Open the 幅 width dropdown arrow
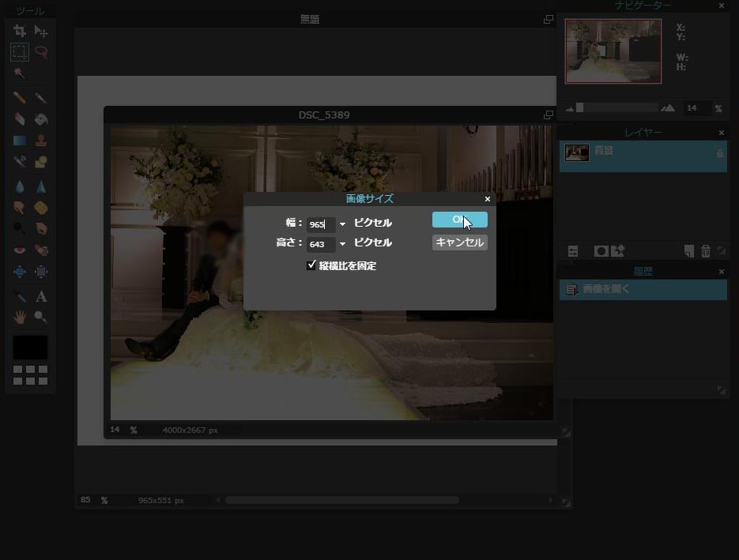 click(342, 224)
